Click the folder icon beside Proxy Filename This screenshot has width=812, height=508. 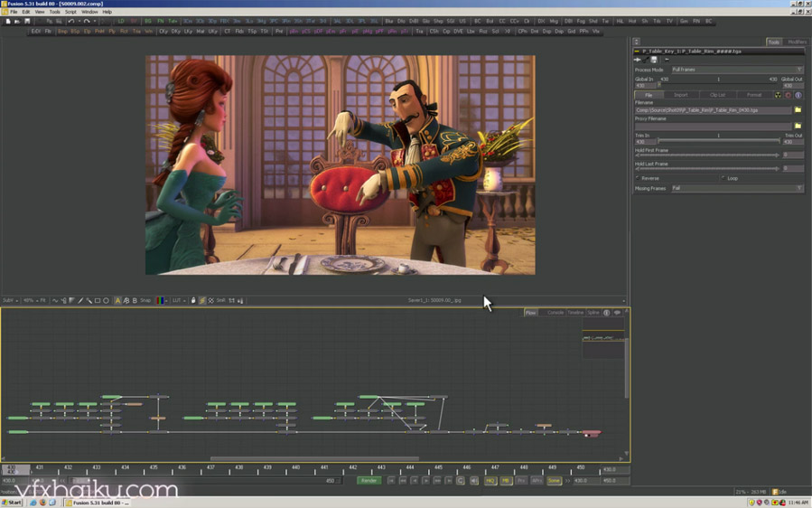click(x=798, y=126)
